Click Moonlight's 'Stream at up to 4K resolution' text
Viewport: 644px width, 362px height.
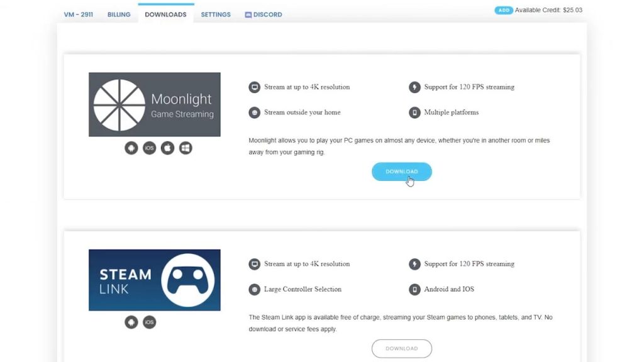point(307,87)
